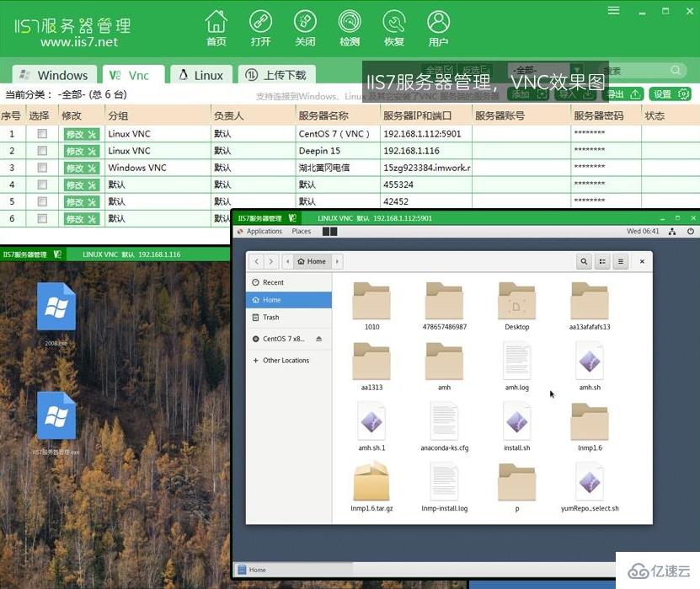Open the hamburger menu in the Files window
The width and height of the screenshot is (700, 589).
pyautogui.click(x=622, y=261)
